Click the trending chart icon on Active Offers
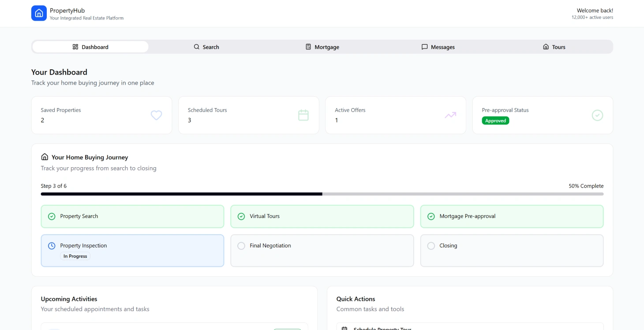Image resolution: width=644 pixels, height=330 pixels. coord(450,115)
